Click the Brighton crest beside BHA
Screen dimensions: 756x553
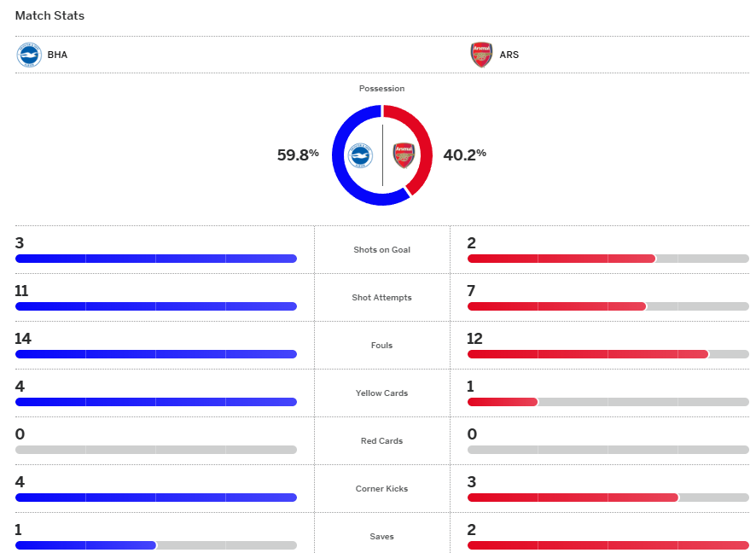pyautogui.click(x=29, y=55)
